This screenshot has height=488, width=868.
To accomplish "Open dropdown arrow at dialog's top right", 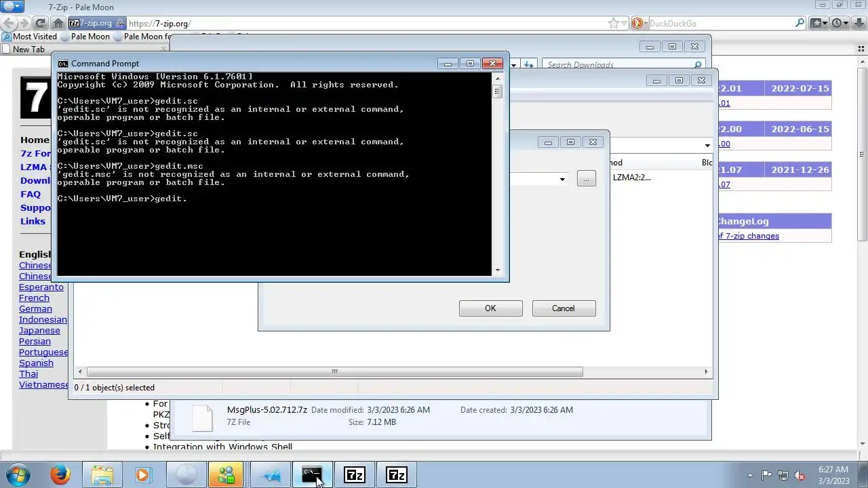I will (x=707, y=145).
